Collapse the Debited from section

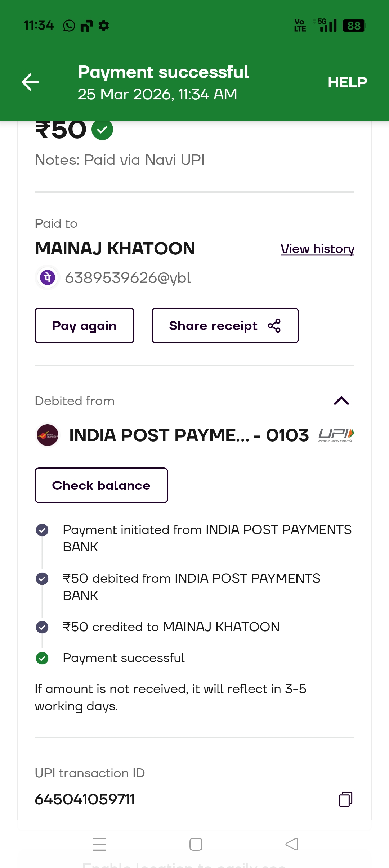(341, 401)
